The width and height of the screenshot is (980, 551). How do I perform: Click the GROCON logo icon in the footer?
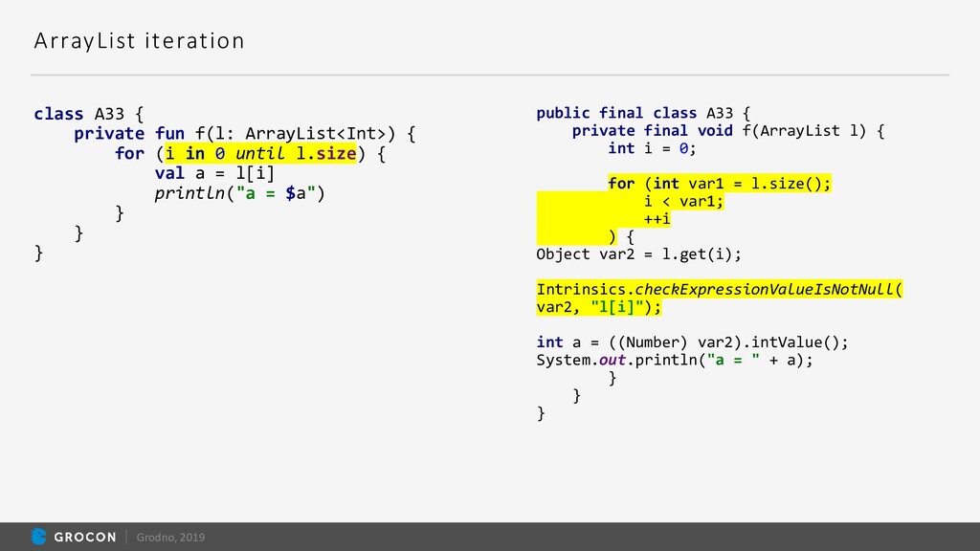pos(38,537)
